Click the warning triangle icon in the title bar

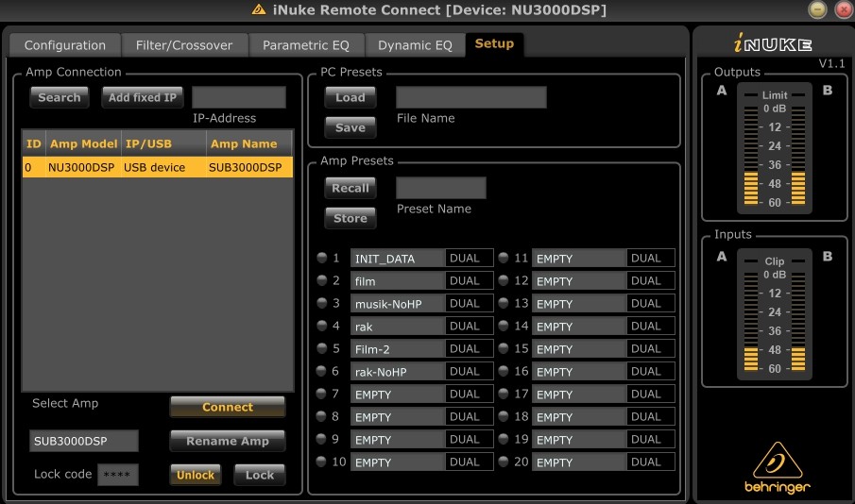click(x=259, y=9)
